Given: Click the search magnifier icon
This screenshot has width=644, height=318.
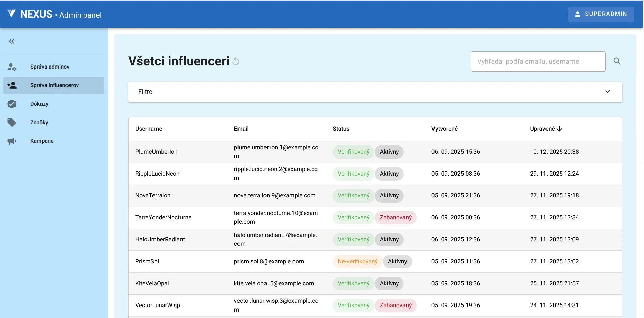Looking at the screenshot, I should [617, 61].
